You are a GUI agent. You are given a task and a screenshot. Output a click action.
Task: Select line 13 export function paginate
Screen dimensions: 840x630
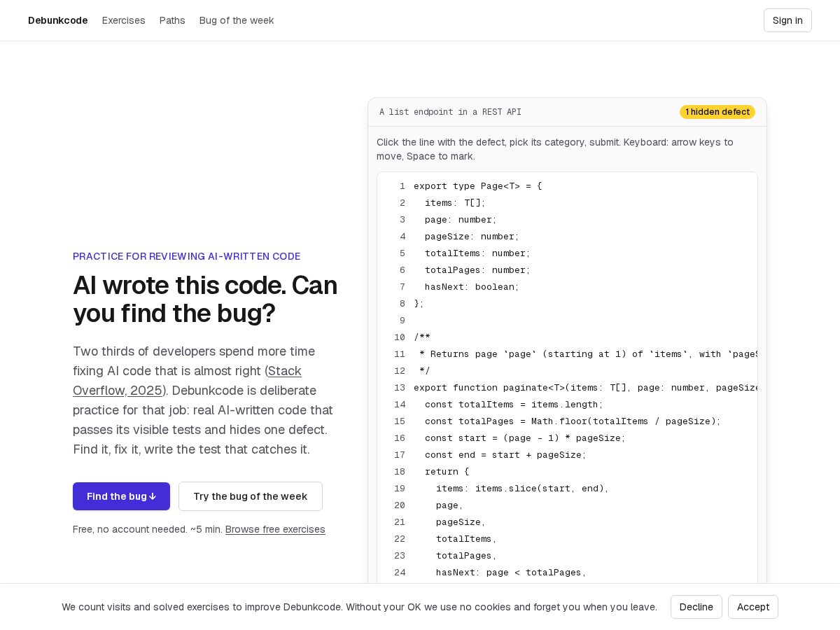[x=567, y=388]
